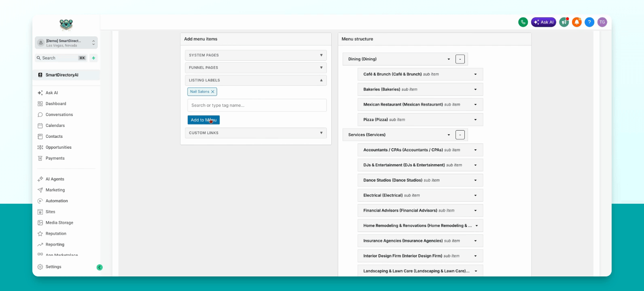
Task: Expand the Insurance Agencies sub item arrow
Action: click(475, 241)
